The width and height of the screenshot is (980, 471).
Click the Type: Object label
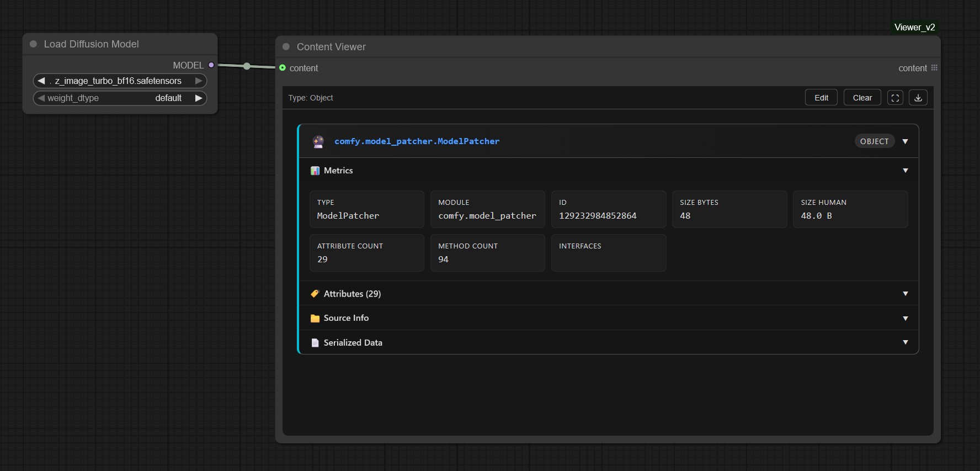[x=311, y=98]
